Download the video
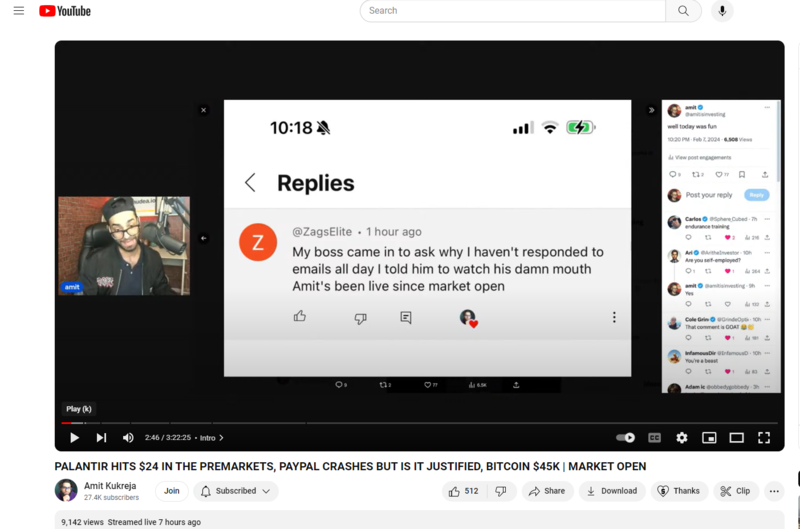This screenshot has width=800, height=529. (612, 491)
